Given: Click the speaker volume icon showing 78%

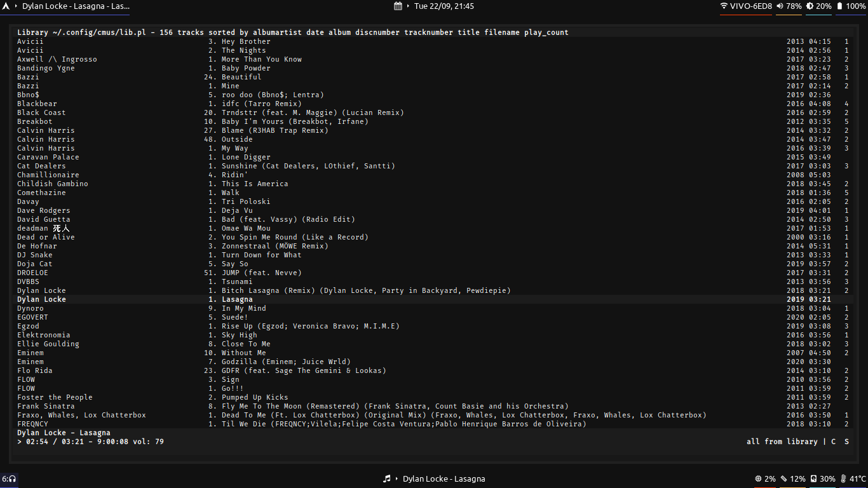Looking at the screenshot, I should pyautogui.click(x=780, y=6).
